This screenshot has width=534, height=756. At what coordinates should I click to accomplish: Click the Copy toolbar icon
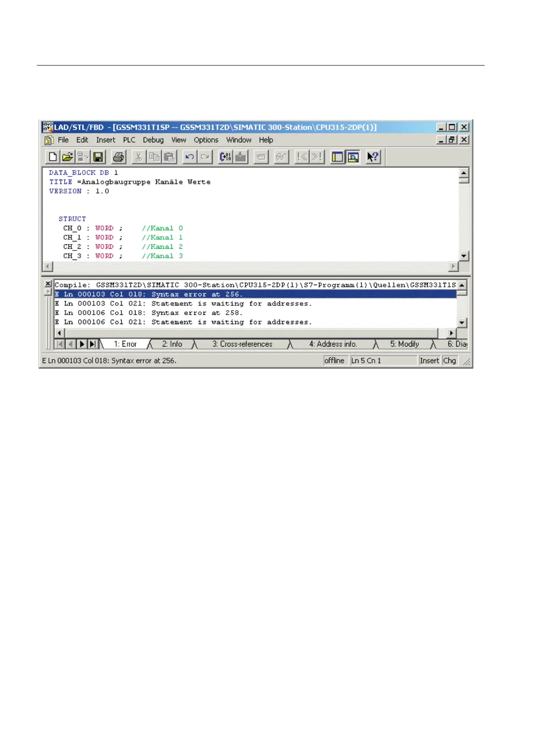point(154,157)
